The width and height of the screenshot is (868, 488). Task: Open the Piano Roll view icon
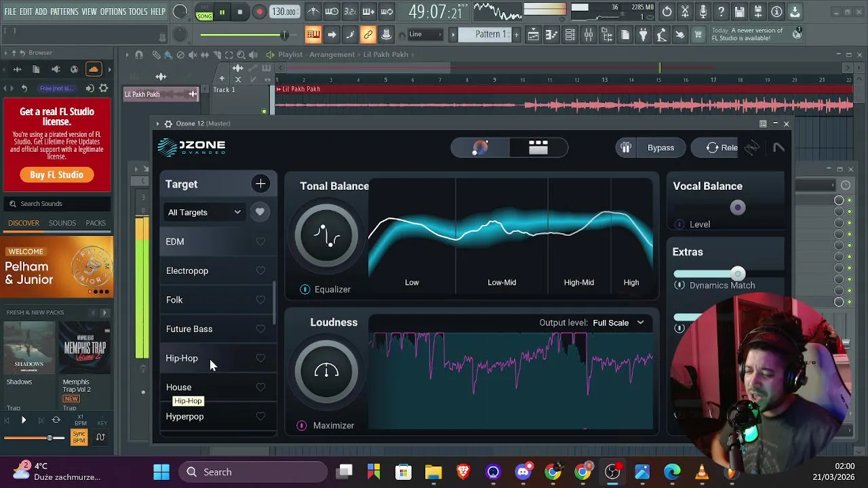point(552,35)
